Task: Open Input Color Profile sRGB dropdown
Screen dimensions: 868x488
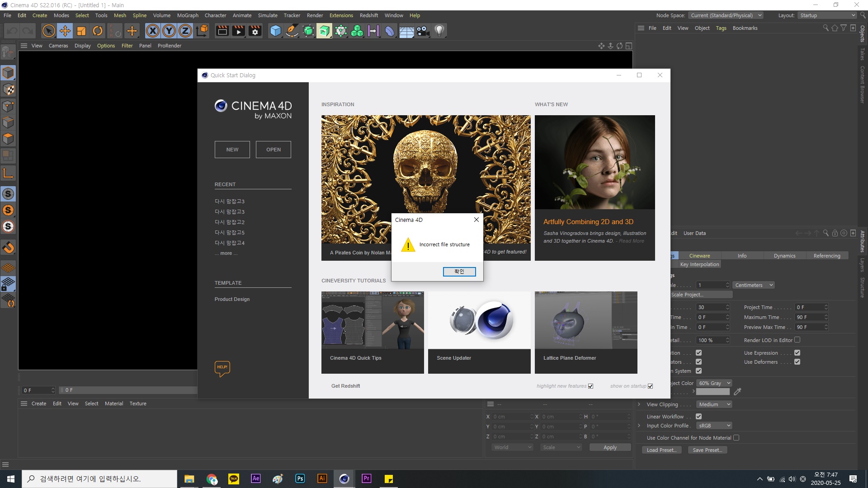Action: tap(714, 426)
